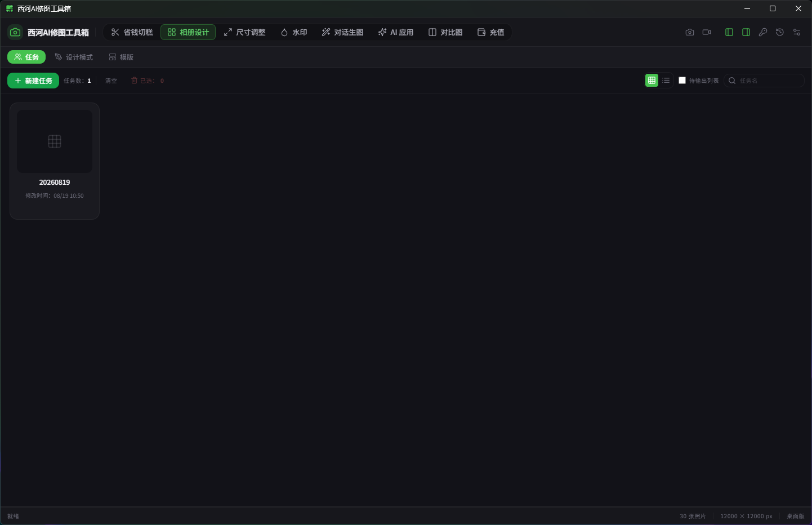Switch to 尺寸调整 resize tab
This screenshot has height=525, width=812.
click(x=244, y=32)
